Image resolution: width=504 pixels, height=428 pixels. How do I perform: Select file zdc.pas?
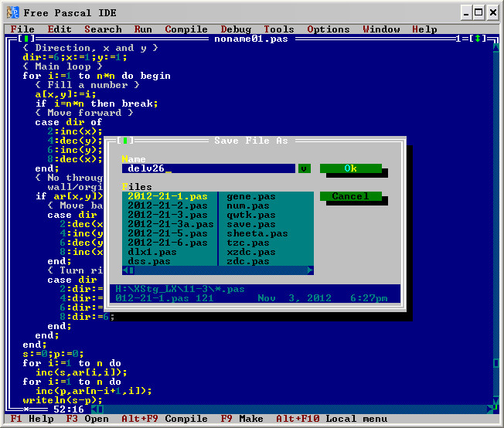coord(248,261)
